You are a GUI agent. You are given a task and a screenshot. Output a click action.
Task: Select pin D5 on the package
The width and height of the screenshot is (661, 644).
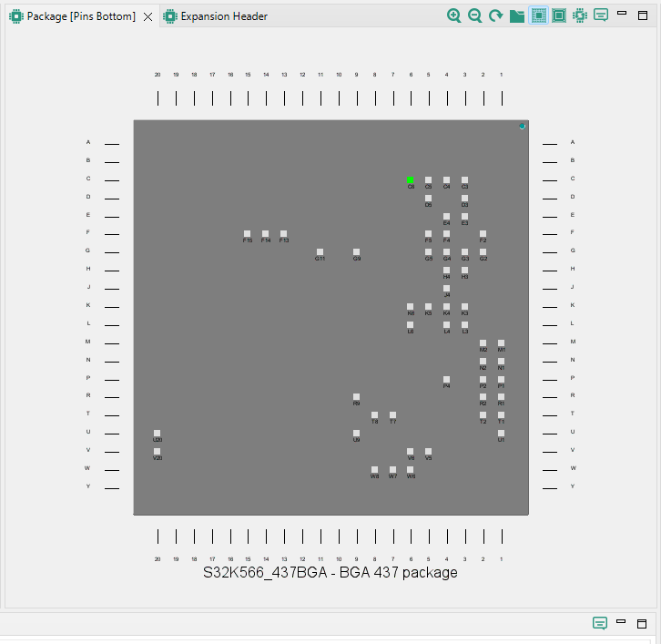(x=428, y=199)
